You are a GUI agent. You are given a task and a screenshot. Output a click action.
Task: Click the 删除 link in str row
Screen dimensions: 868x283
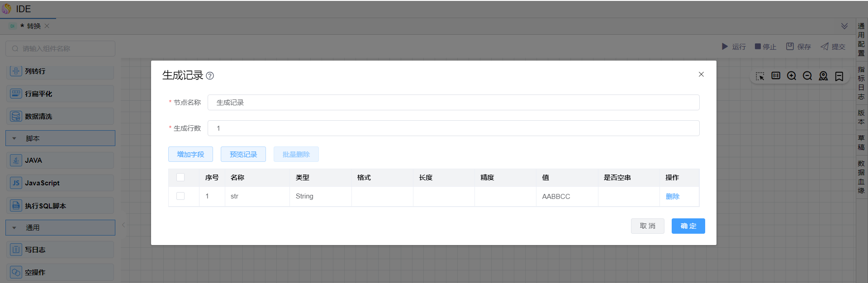(x=672, y=197)
